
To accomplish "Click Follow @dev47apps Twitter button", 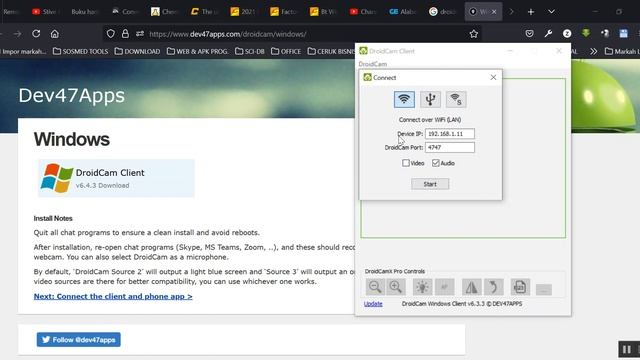I will pyautogui.click(x=78, y=340).
